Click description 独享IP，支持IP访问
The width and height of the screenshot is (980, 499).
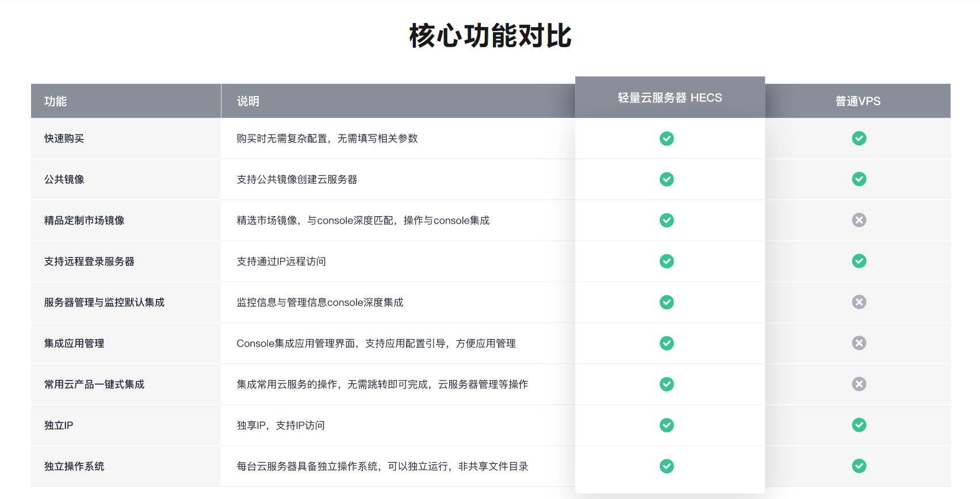point(281,425)
